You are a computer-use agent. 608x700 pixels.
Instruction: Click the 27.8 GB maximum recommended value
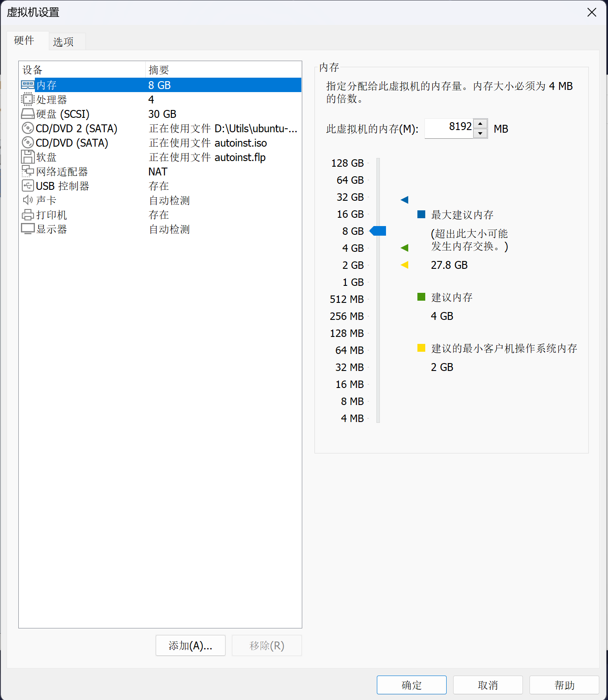pos(449,265)
